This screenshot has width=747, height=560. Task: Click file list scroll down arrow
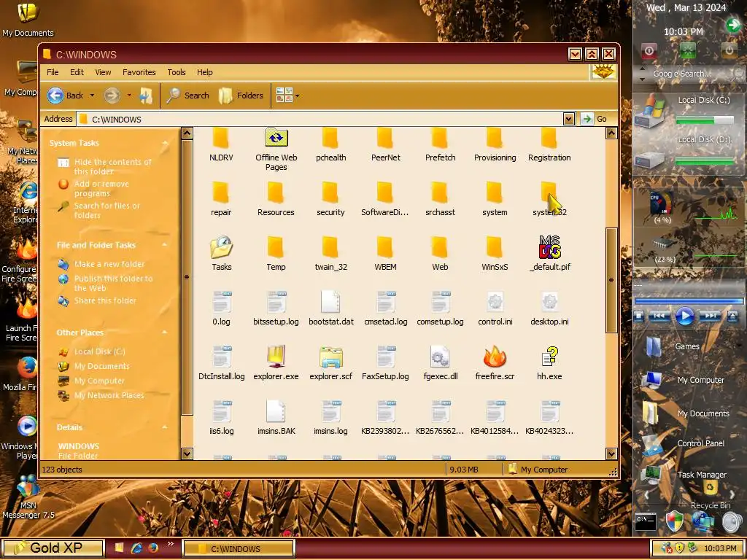click(x=611, y=454)
